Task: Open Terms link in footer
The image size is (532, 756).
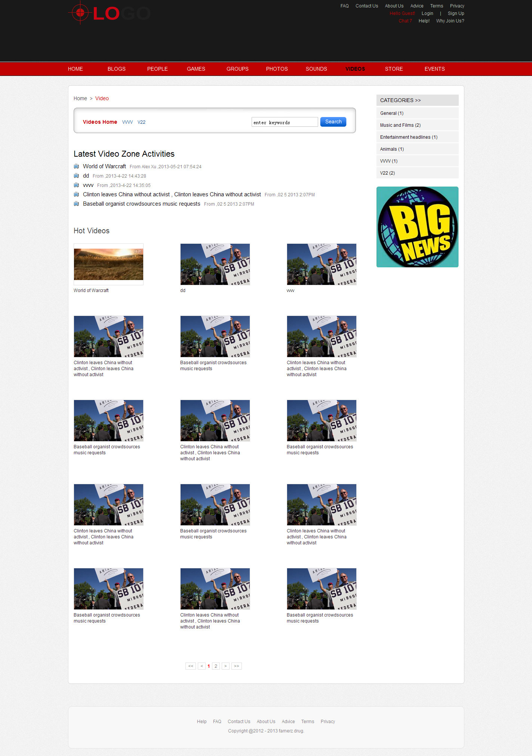Action: [308, 722]
